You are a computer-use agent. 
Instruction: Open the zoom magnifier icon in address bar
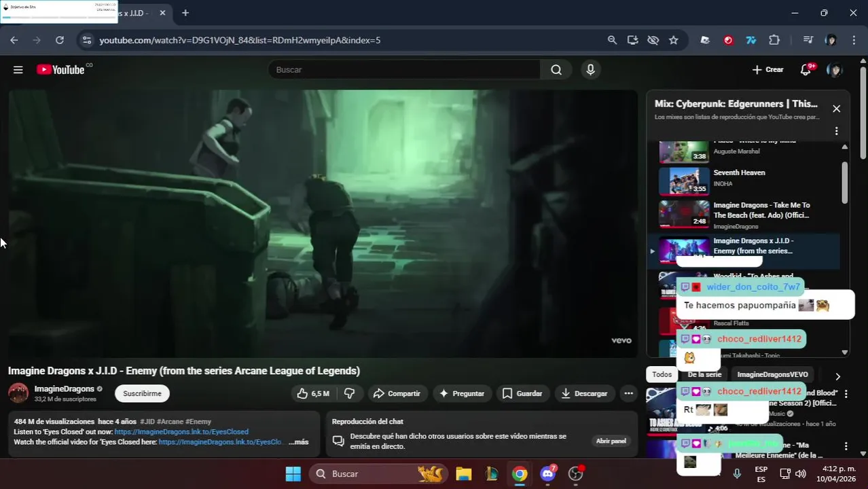612,40
